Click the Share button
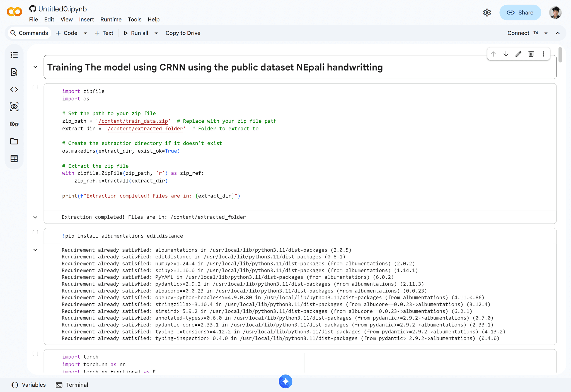 tap(520, 13)
